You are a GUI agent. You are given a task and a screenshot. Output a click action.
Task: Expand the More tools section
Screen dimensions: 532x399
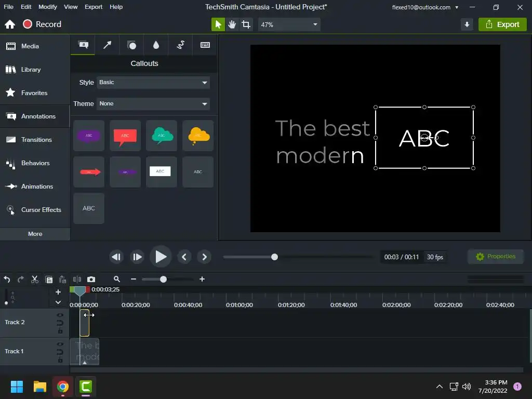35,234
